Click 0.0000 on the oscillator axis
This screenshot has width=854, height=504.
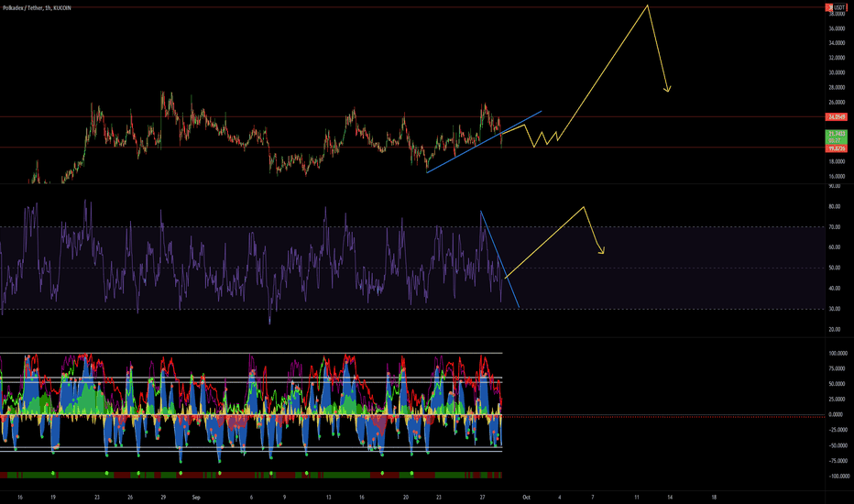tap(836, 414)
